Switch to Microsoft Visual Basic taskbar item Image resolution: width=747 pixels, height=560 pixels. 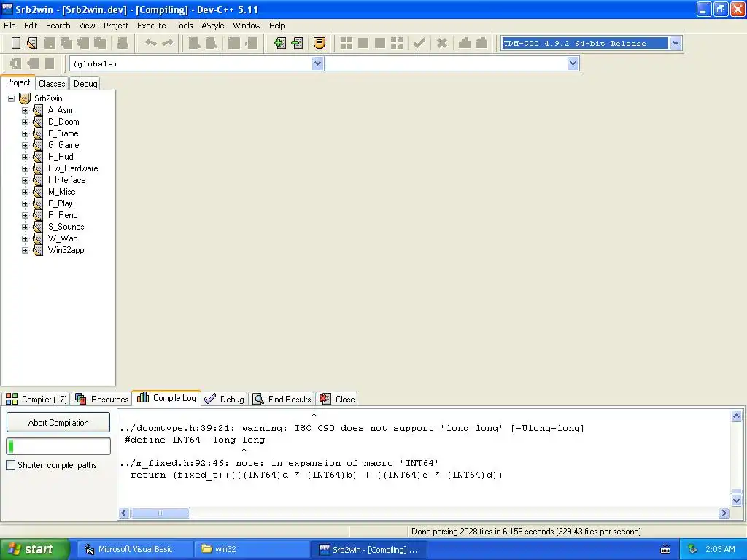pos(135,549)
